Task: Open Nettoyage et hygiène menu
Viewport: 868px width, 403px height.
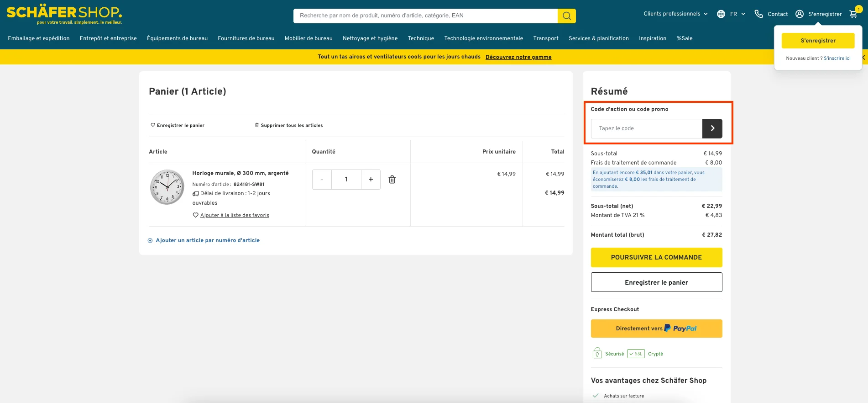Action: point(370,38)
